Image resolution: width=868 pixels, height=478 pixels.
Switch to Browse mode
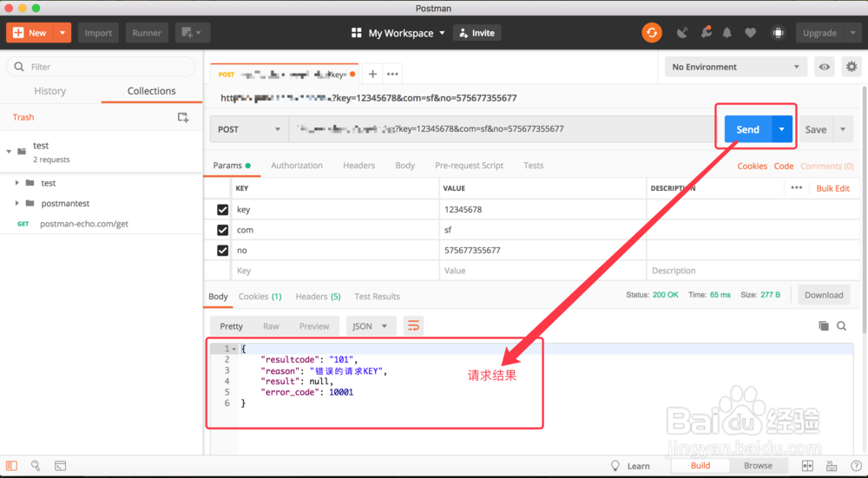pos(758,465)
